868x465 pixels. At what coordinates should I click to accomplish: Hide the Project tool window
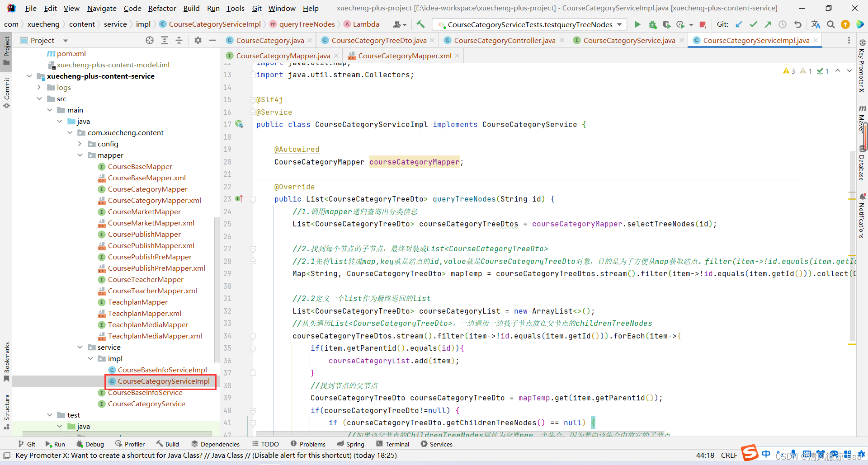coord(212,40)
